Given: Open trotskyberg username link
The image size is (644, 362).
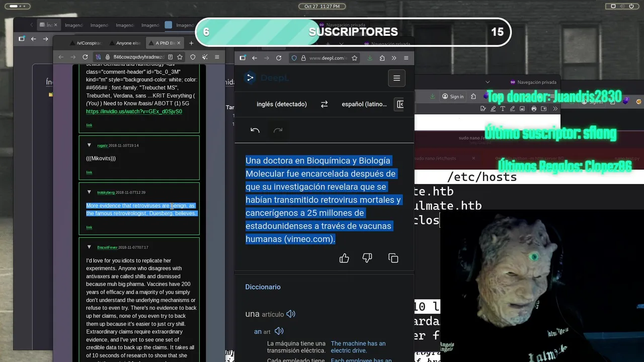Looking at the screenshot, I should 106,192.
